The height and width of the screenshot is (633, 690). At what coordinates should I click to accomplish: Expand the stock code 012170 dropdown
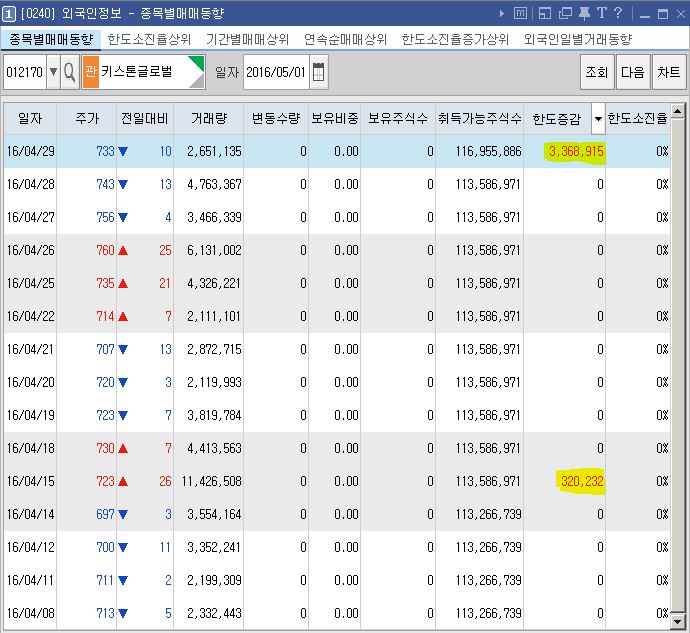click(x=53, y=72)
